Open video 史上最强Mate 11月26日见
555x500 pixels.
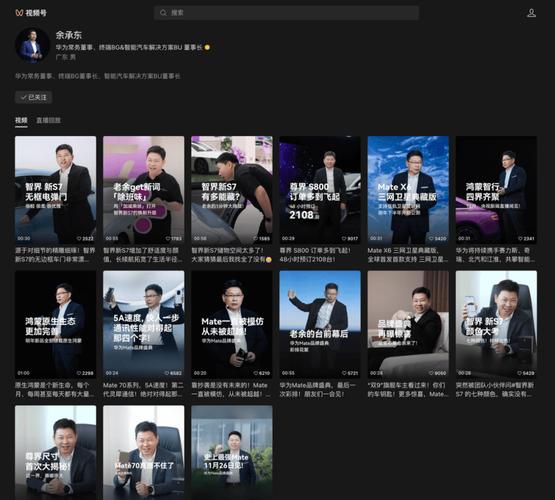pyautogui.click(x=232, y=453)
